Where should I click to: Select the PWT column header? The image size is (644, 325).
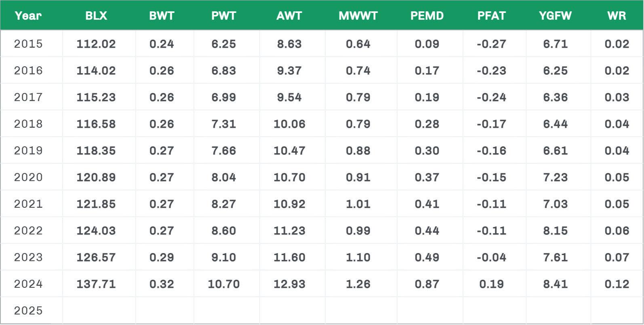[223, 16]
